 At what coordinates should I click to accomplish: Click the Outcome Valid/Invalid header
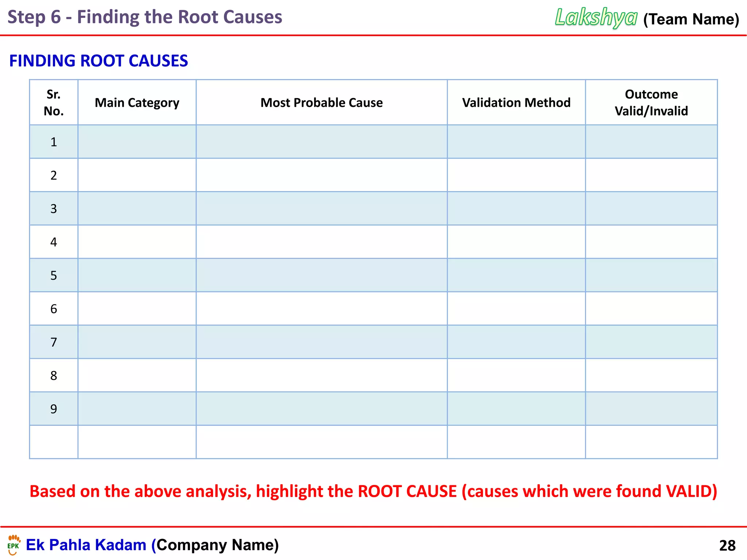pos(651,102)
